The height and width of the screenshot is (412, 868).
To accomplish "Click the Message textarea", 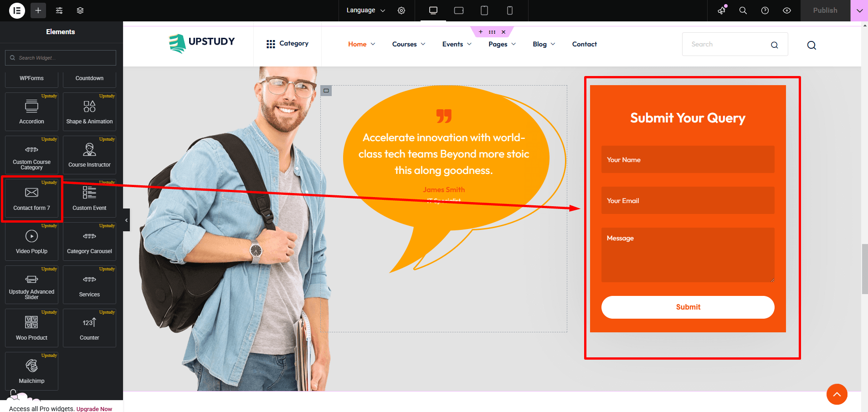I will click(x=688, y=255).
